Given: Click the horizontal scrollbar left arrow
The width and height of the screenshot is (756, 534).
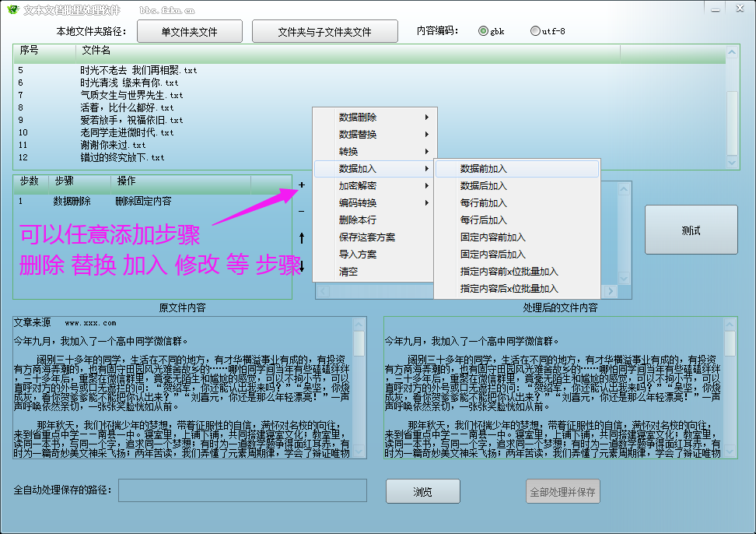Looking at the screenshot, I should click(323, 291).
